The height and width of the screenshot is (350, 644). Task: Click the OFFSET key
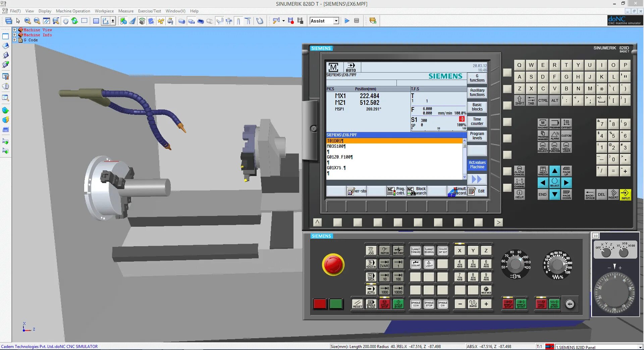[567, 124]
